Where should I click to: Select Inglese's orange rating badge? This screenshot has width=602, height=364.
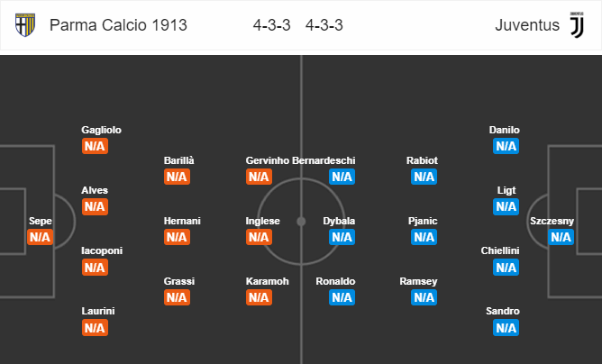coord(259,237)
